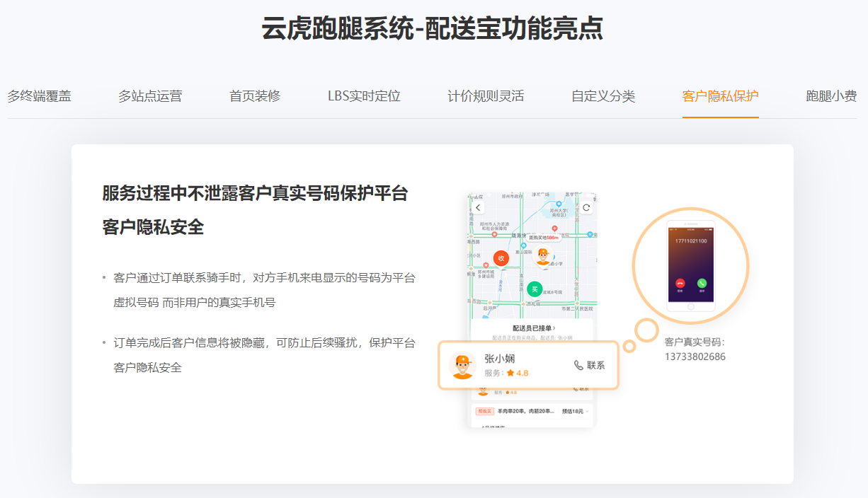Click the orange 收 pickup marker
The height and width of the screenshot is (498, 868).
click(501, 258)
